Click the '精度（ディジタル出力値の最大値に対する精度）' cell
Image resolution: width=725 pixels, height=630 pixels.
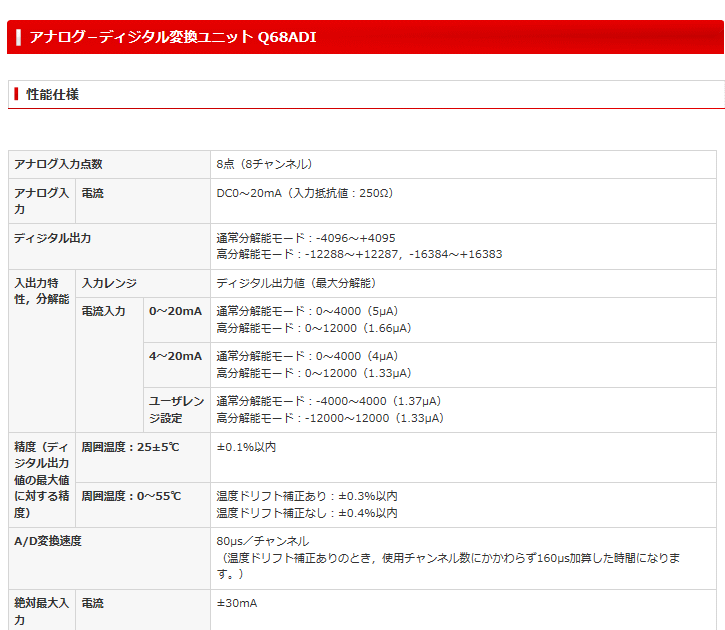[x=42, y=480]
